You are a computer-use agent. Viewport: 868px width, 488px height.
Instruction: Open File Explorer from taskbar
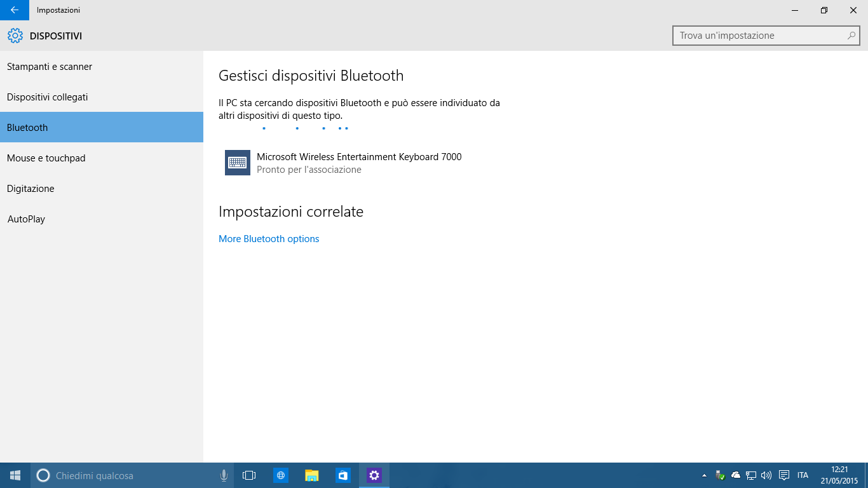pos(311,475)
